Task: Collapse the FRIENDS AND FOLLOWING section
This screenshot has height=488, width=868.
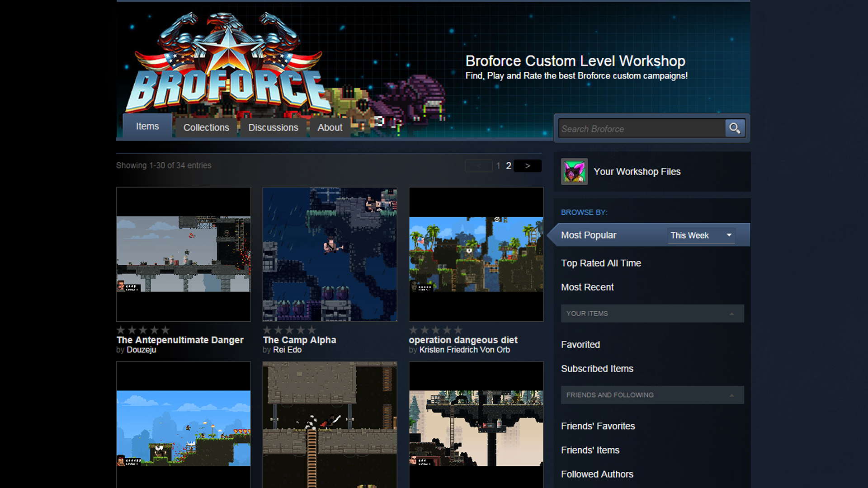Action: (731, 395)
